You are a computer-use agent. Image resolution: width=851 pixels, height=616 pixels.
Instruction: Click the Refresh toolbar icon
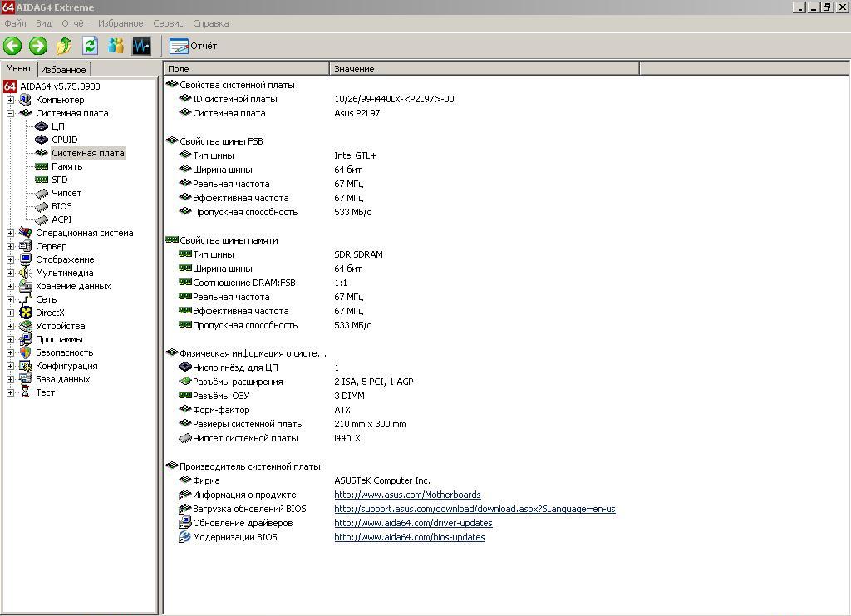90,46
